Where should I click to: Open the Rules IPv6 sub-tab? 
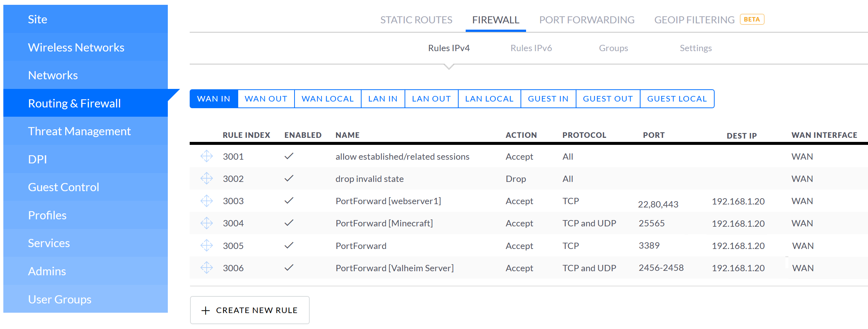(x=531, y=48)
